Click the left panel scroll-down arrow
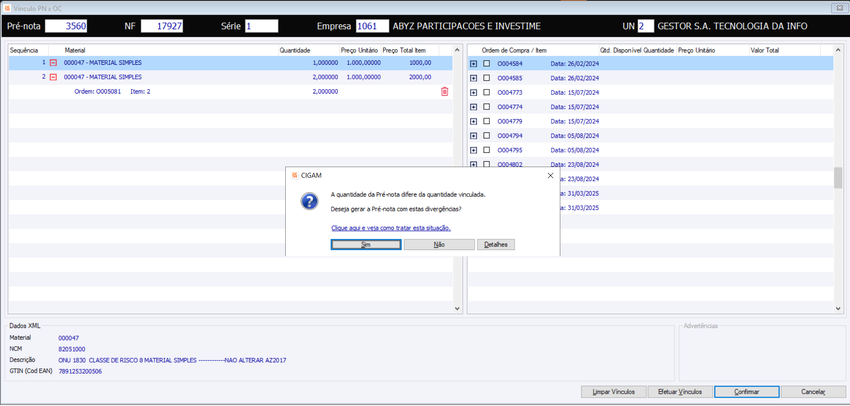 (x=456, y=308)
